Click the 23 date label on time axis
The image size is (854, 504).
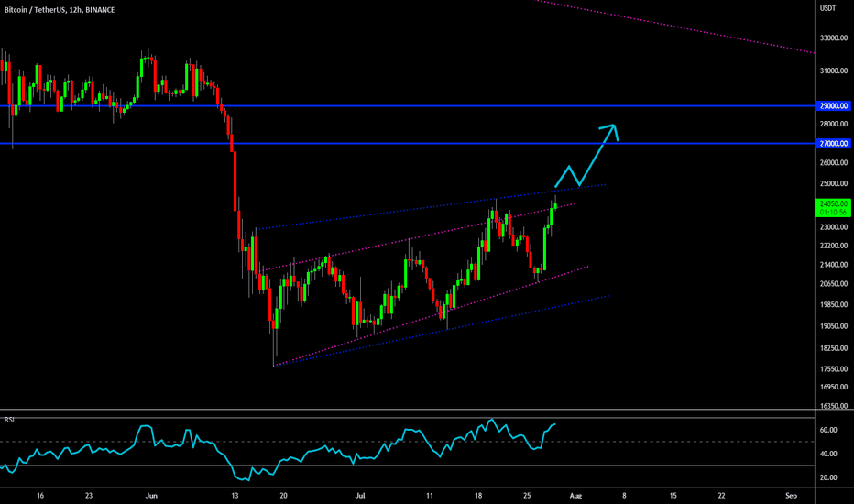tap(89, 496)
